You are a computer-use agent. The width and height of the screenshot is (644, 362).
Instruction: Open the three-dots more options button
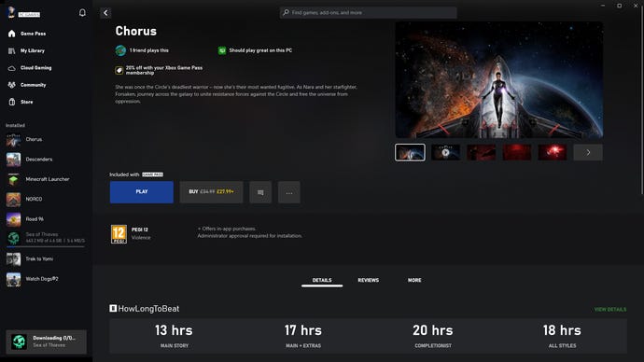coord(289,192)
